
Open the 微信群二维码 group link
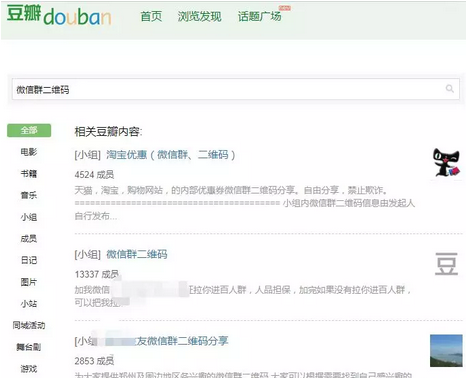point(137,254)
